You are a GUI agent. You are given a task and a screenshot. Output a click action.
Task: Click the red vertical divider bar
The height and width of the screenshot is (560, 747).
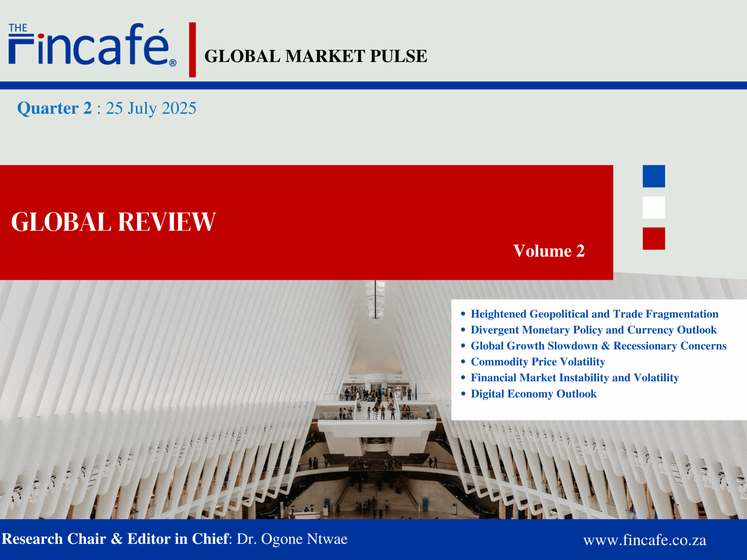[x=192, y=50]
